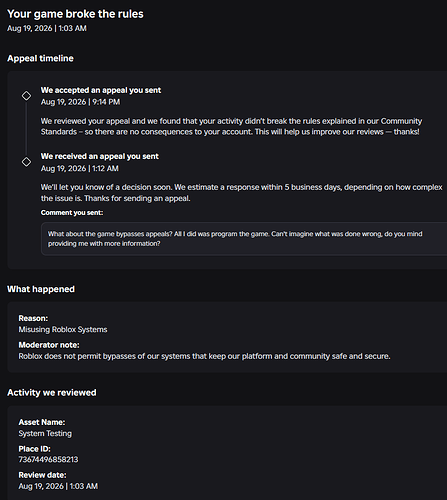Click the Aug 19, 2026 1:12 AM timestamp

(x=80, y=168)
